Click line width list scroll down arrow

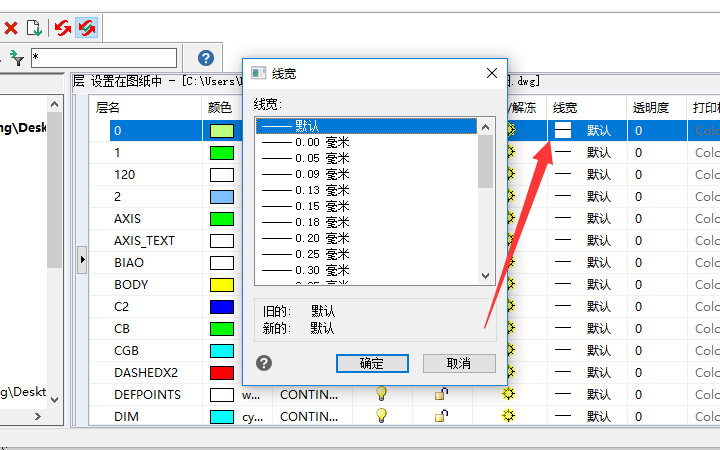tap(485, 276)
